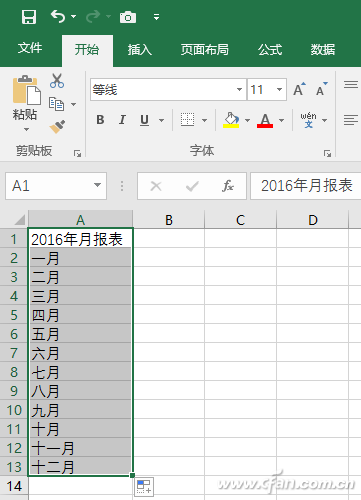Select column D header
The height and width of the screenshot is (500, 361).
coord(313,220)
